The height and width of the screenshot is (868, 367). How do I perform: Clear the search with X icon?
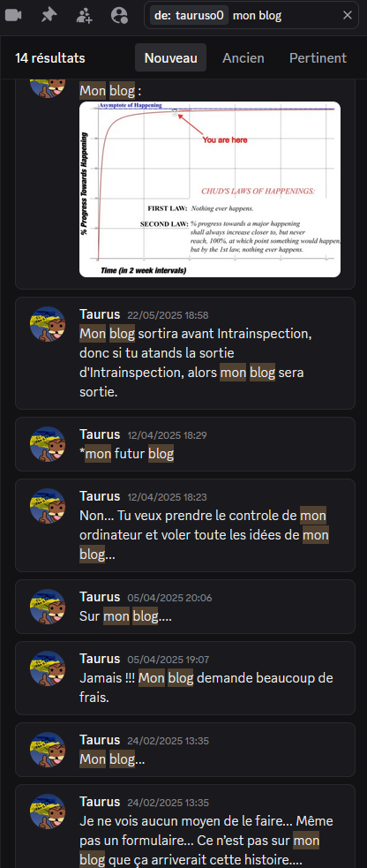(348, 16)
